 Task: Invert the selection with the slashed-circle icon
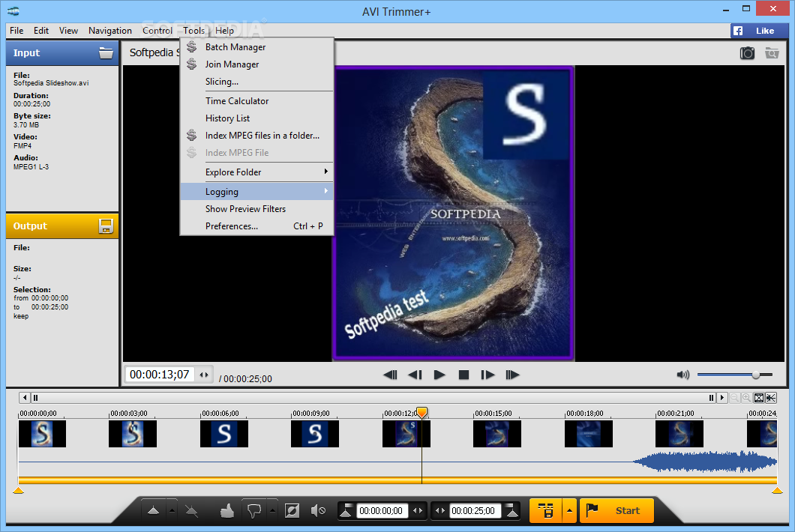click(292, 511)
